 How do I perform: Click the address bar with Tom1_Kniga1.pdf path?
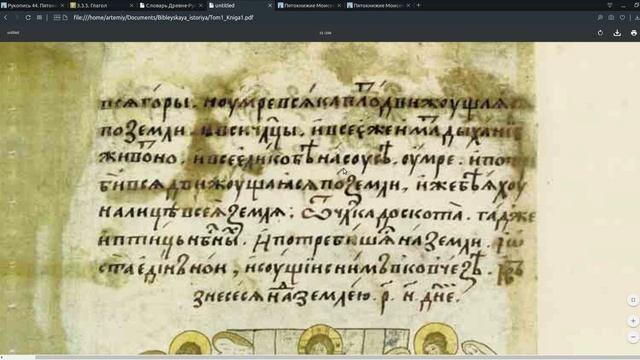tap(163, 18)
